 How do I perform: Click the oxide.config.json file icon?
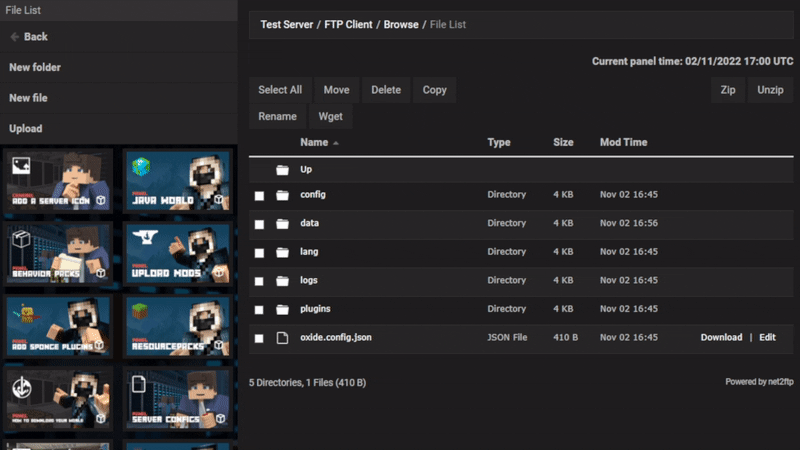click(x=282, y=338)
